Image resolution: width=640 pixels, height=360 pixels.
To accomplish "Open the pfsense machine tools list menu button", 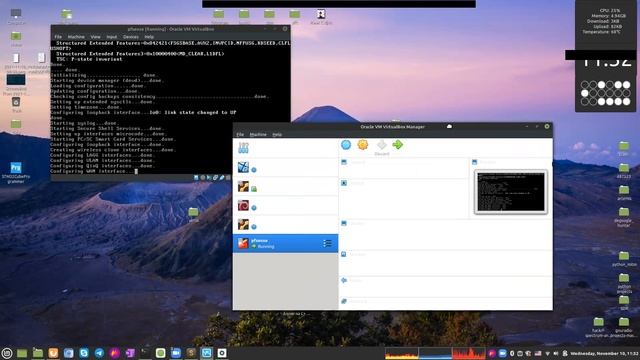I will [327, 243].
